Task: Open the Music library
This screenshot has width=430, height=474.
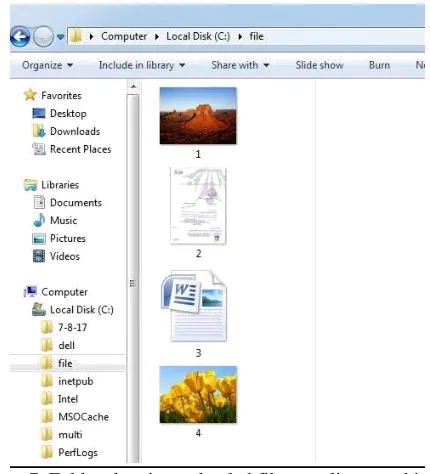Action: click(x=64, y=221)
